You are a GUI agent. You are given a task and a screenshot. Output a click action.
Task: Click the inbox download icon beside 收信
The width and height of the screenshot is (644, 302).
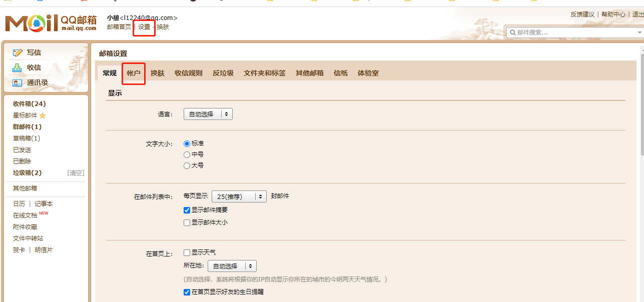point(18,67)
